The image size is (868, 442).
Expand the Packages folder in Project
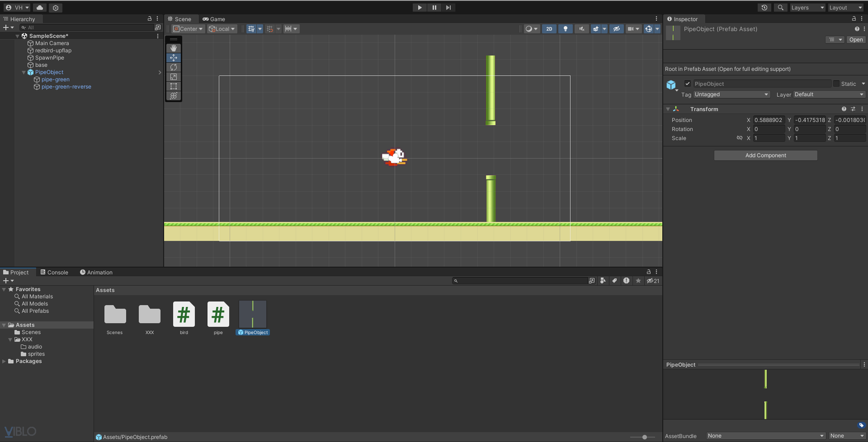(x=4, y=361)
